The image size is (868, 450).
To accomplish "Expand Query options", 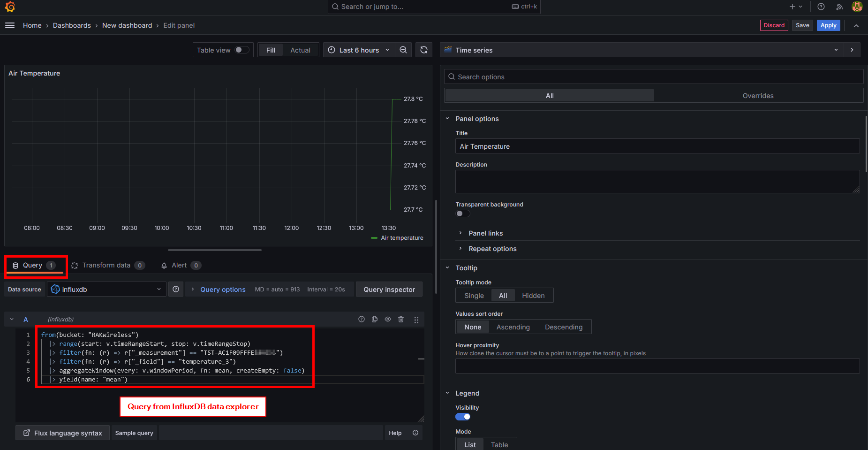I will (223, 290).
